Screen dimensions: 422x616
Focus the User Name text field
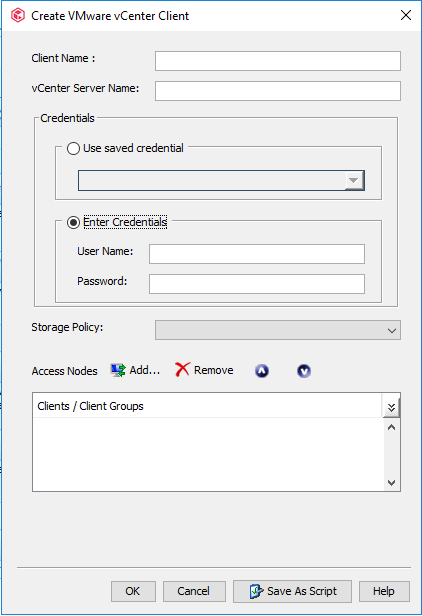coord(257,254)
